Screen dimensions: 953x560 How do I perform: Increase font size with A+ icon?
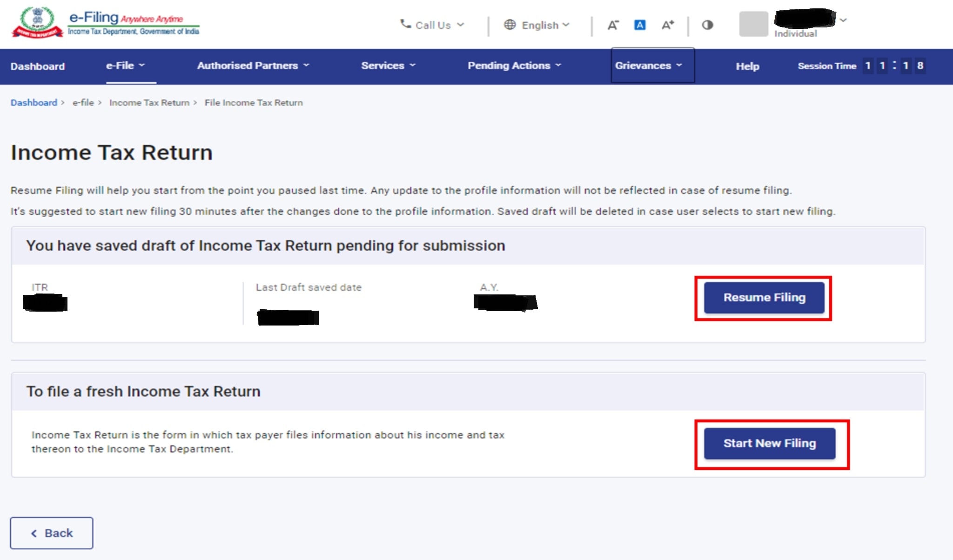667,25
